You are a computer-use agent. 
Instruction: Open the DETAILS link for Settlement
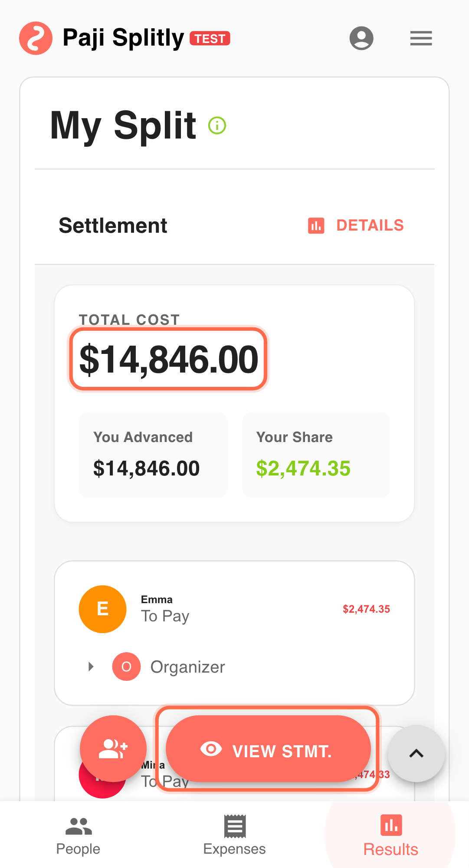pyautogui.click(x=370, y=225)
